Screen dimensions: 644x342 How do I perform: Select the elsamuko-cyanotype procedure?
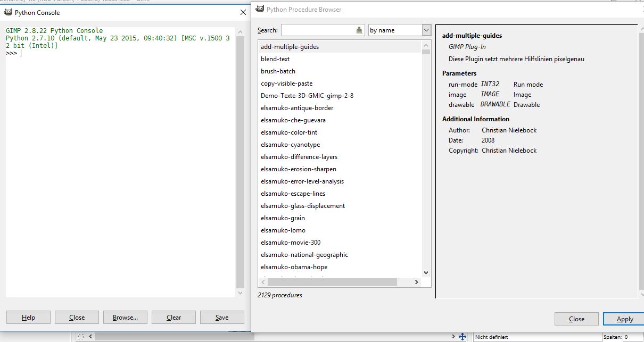340,145
